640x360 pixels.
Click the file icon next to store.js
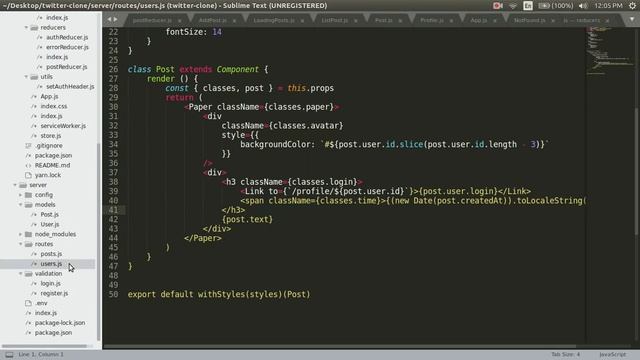tap(34, 136)
